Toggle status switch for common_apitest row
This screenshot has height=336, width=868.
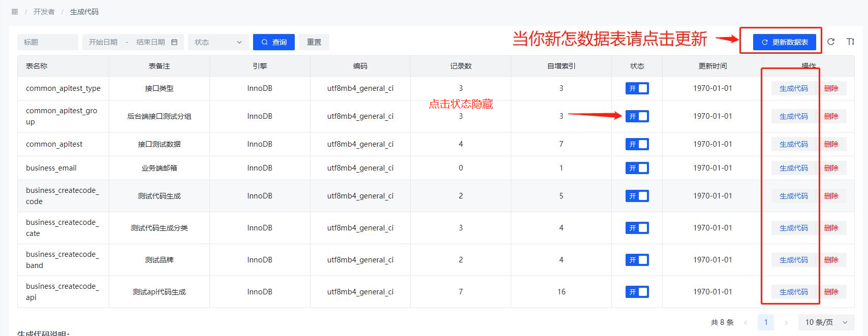pos(637,144)
